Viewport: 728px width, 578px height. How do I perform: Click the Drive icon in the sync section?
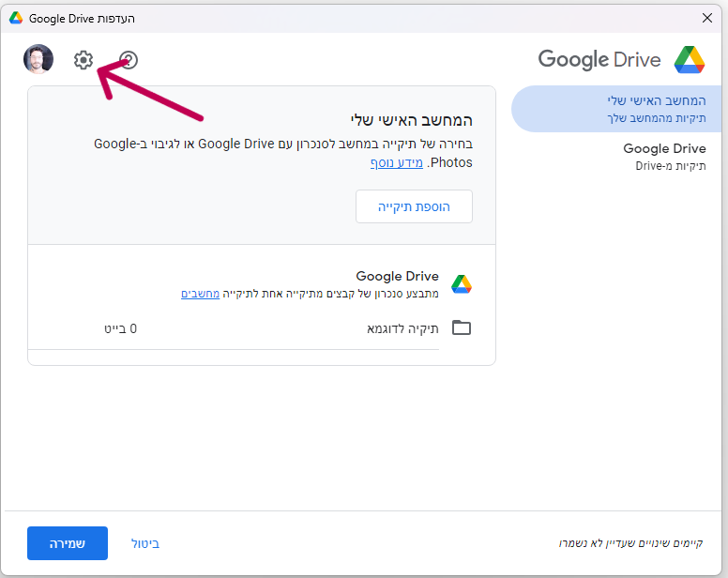coord(462,284)
